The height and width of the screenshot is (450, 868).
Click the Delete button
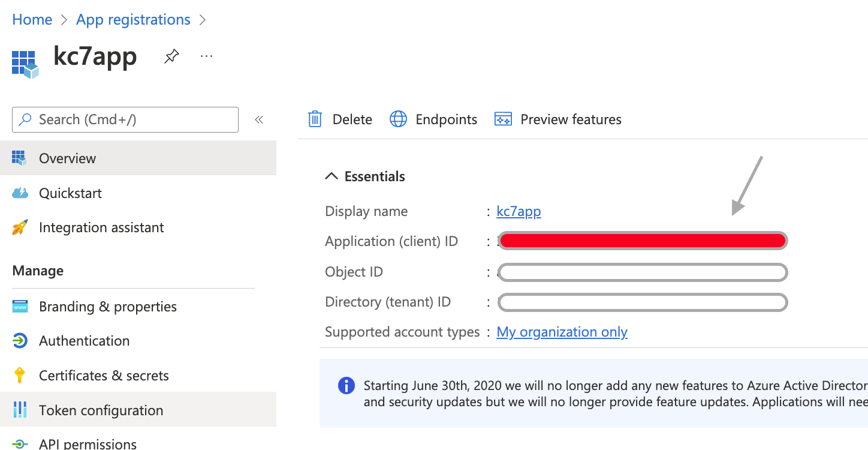tap(340, 119)
